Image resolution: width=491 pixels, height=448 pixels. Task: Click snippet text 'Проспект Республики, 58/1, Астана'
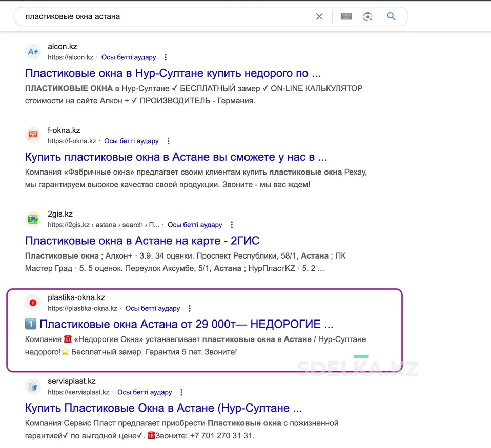coord(262,256)
